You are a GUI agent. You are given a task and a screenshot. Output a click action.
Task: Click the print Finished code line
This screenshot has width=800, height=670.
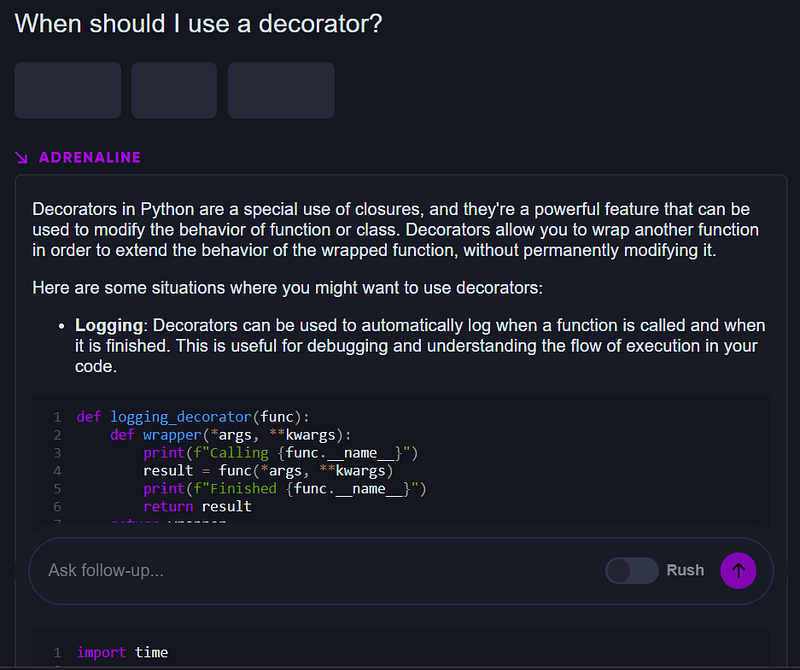coord(285,488)
